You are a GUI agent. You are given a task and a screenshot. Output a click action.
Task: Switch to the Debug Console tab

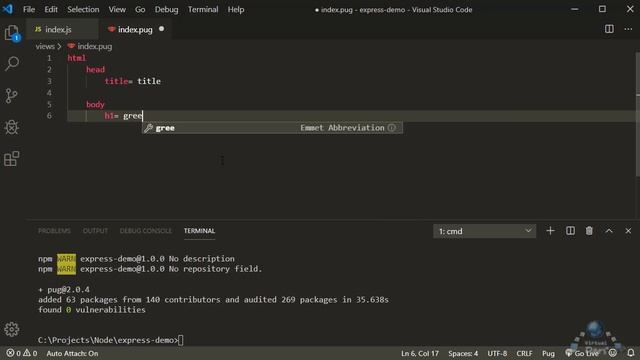click(x=146, y=231)
